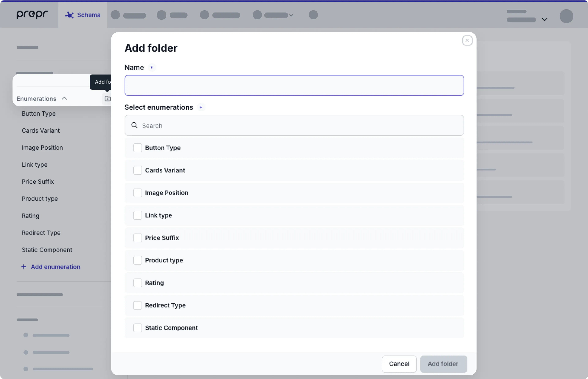Open the Schema tab
This screenshot has width=588, height=379.
coord(83,15)
